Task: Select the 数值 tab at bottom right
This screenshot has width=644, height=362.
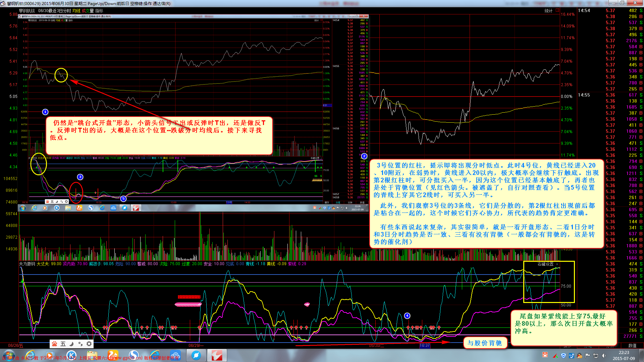Action: point(632,346)
